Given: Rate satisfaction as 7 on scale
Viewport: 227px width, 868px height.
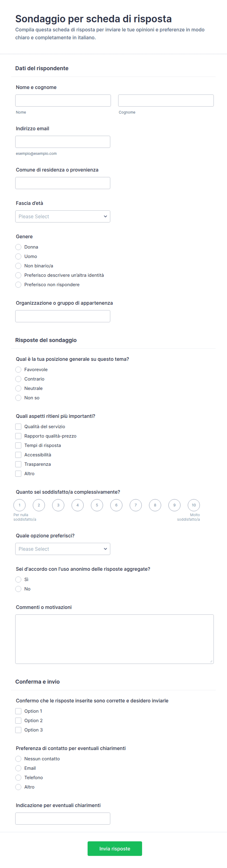Looking at the screenshot, I should tap(135, 505).
